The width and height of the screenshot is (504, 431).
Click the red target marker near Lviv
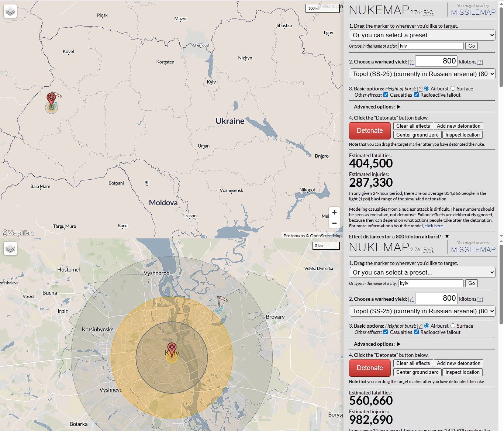tap(51, 99)
